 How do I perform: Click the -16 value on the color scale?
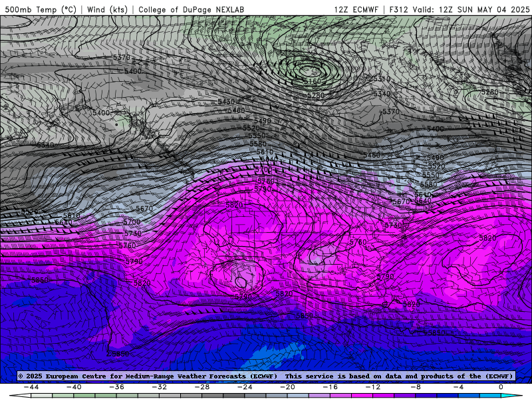tap(330, 387)
